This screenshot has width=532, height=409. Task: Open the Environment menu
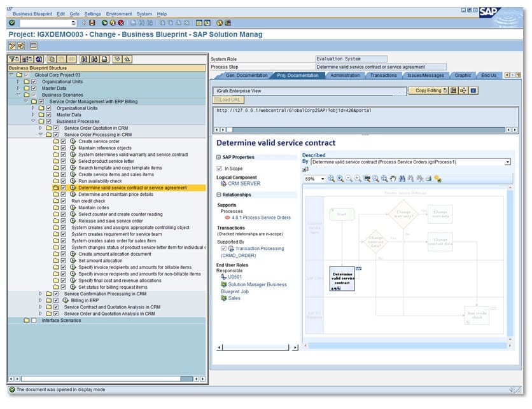tap(119, 14)
